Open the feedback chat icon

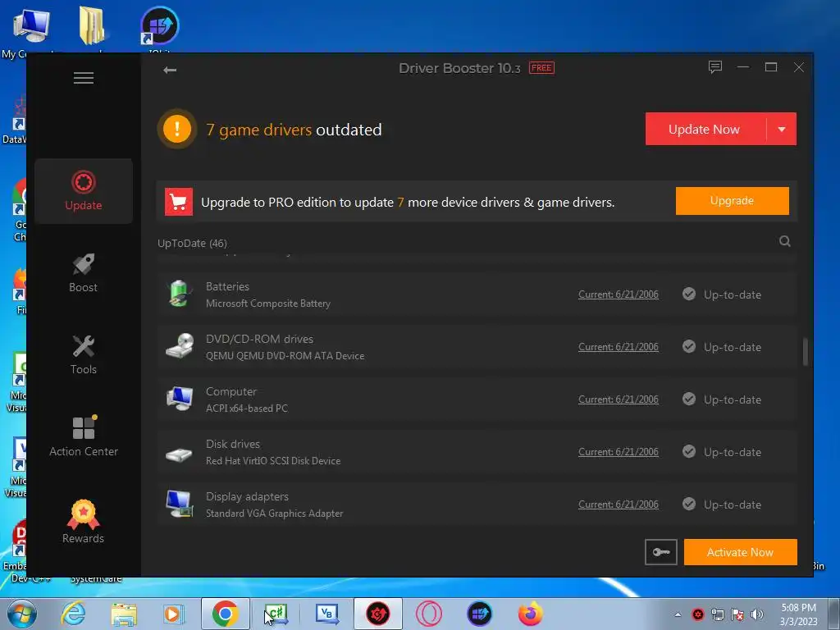(715, 67)
